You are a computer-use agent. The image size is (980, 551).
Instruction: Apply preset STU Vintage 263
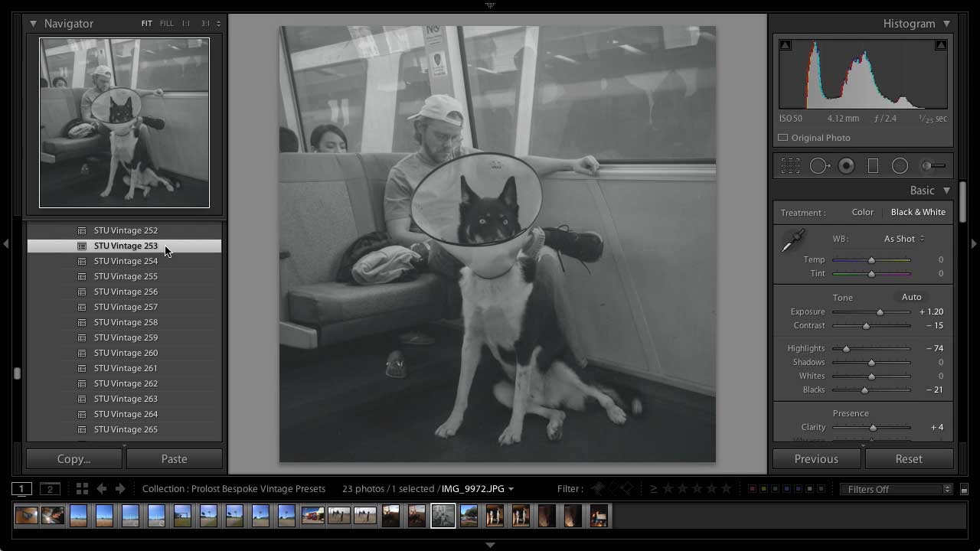coord(124,399)
